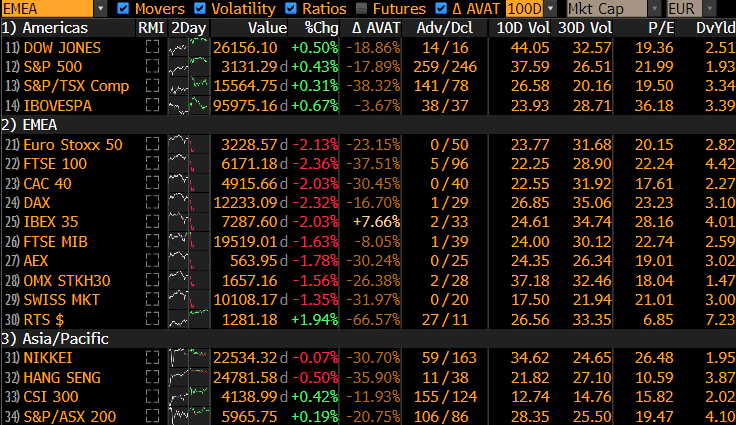Open the 2Day sparkline for S&P/TSX Comp

point(189,86)
